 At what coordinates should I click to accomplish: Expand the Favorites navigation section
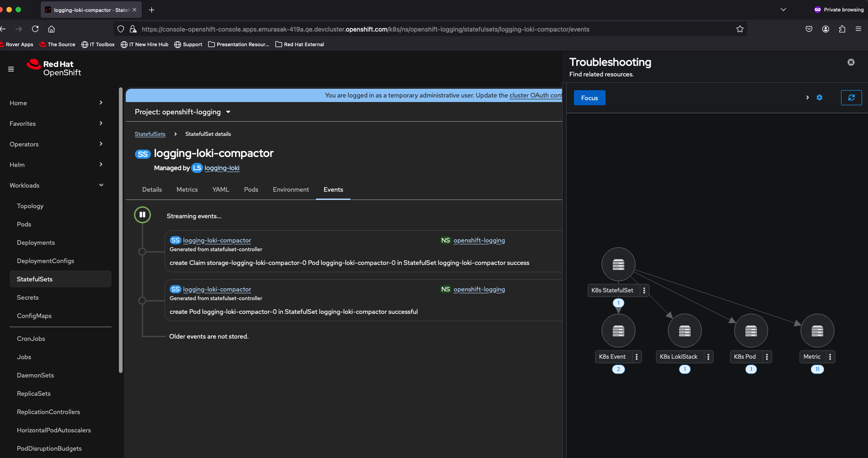[x=57, y=124]
